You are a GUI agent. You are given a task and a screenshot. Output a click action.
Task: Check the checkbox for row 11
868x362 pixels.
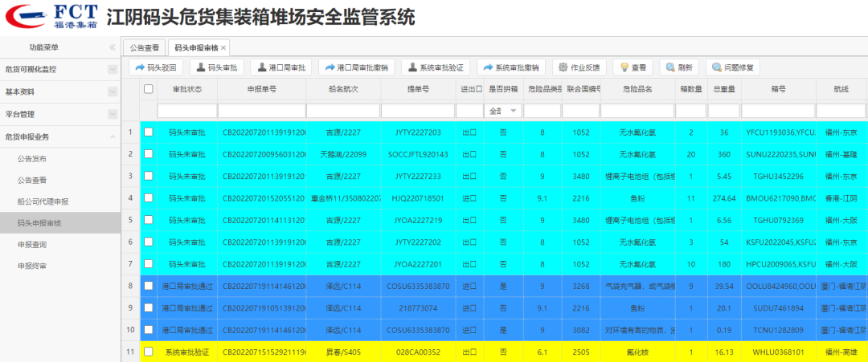(149, 352)
